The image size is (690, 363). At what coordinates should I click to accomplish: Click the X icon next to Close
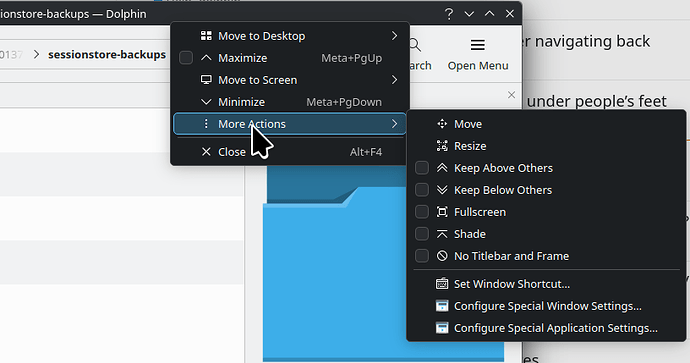tap(206, 152)
